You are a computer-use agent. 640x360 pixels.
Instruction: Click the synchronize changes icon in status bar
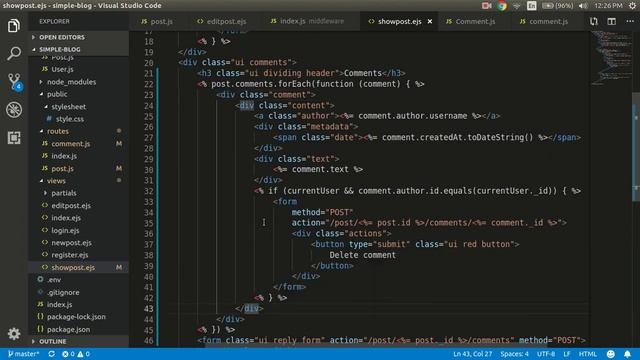pyautogui.click(x=51, y=354)
